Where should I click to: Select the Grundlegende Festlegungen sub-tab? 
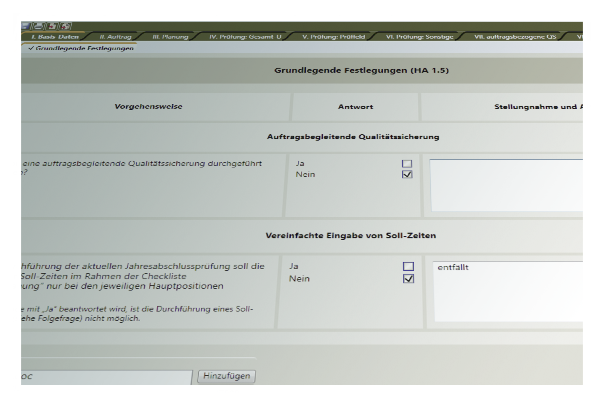coord(81,48)
